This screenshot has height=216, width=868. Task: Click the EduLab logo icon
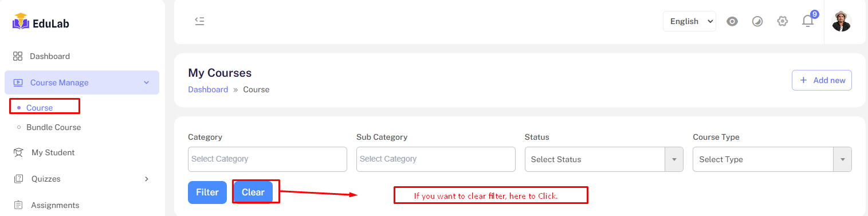point(21,21)
